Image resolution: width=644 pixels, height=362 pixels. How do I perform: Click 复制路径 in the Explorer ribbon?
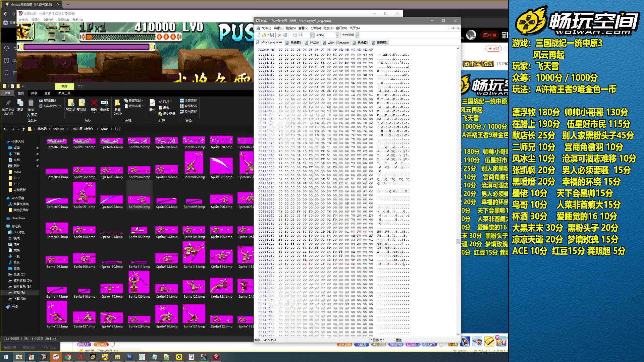pyautogui.click(x=48, y=101)
